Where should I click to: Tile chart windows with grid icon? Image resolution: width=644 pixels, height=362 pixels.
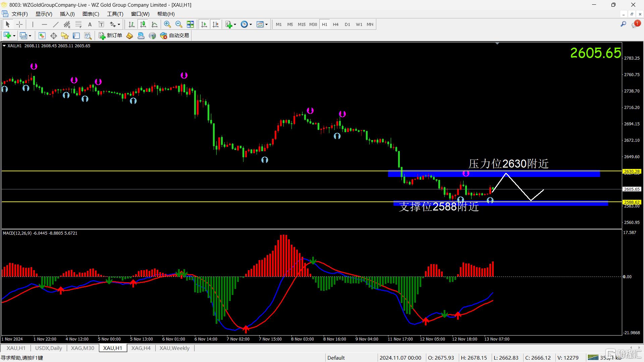[x=190, y=24]
